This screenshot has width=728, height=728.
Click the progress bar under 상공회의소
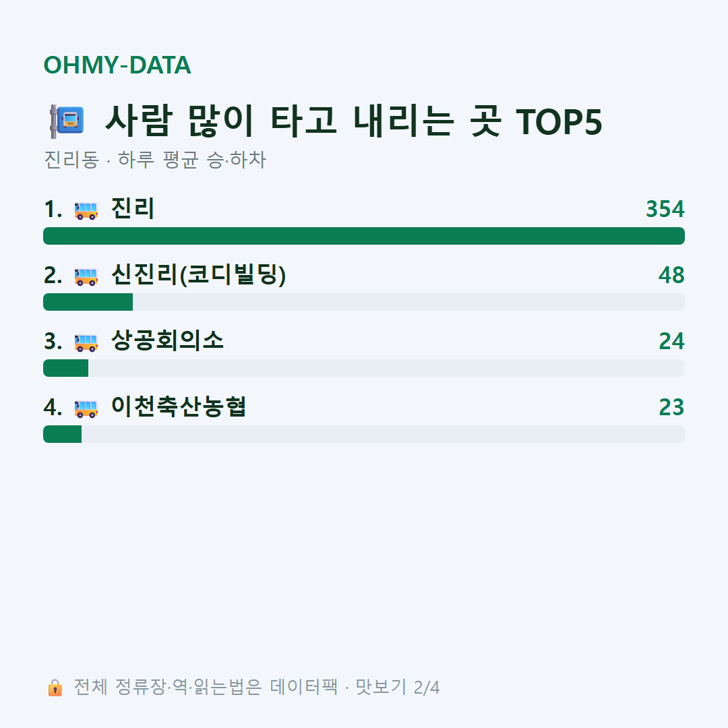364,368
